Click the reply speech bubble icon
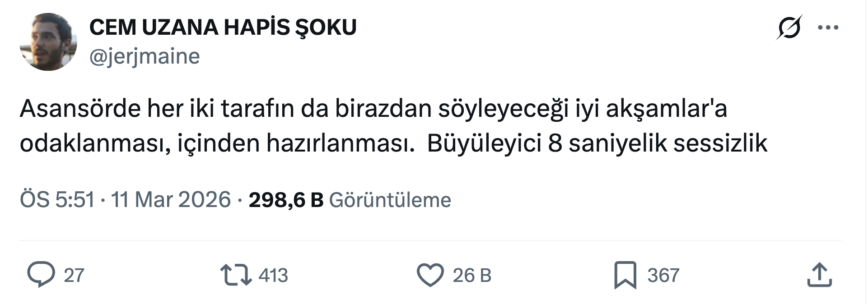The width and height of the screenshot is (868, 304). 41,275
